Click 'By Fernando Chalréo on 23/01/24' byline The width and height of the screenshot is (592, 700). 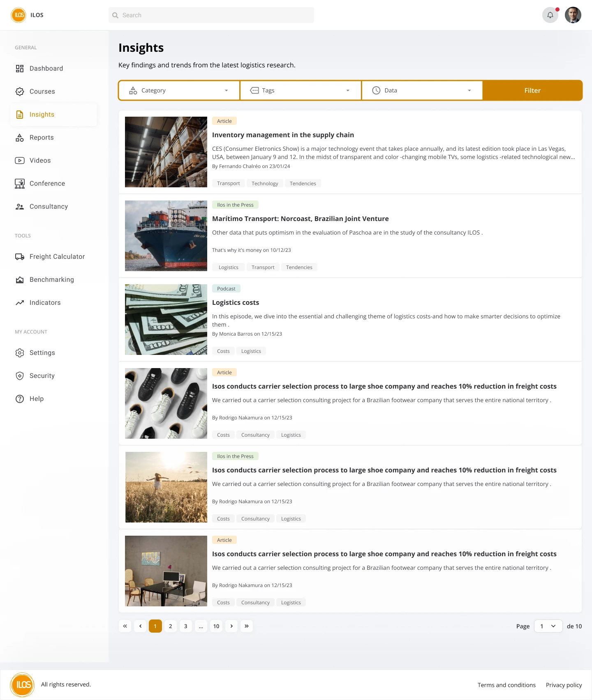click(251, 166)
